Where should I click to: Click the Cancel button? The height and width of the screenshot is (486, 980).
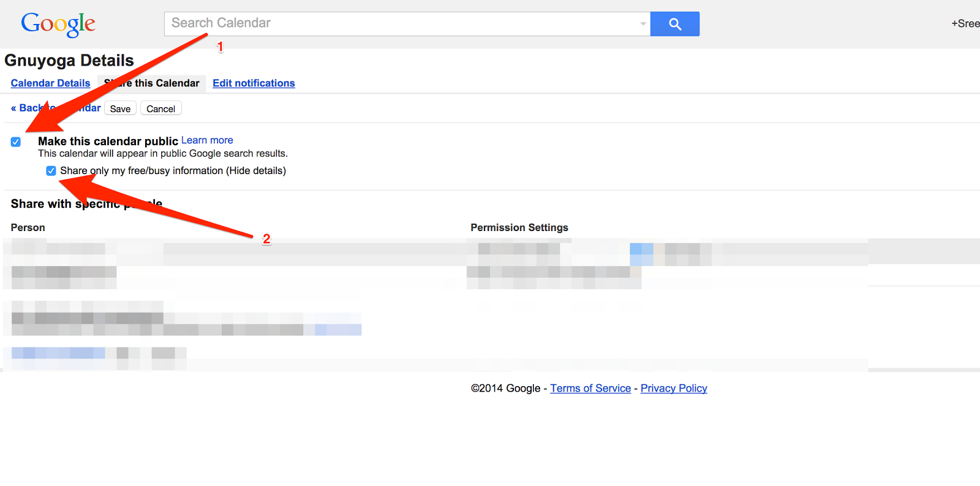pos(160,108)
